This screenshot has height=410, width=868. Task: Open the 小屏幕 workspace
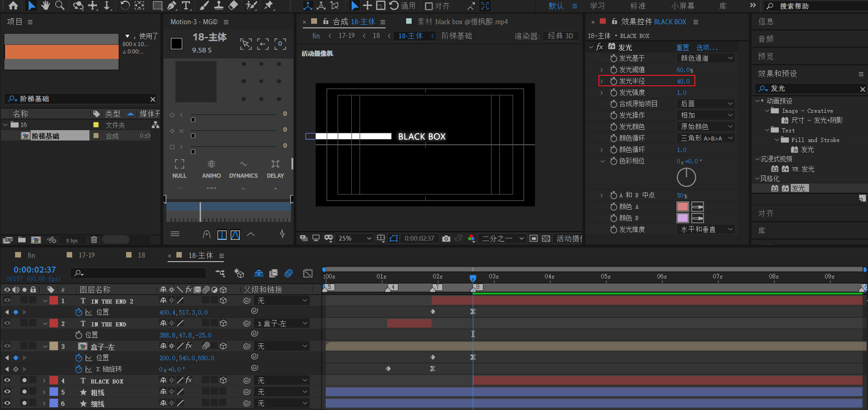pyautogui.click(x=683, y=6)
